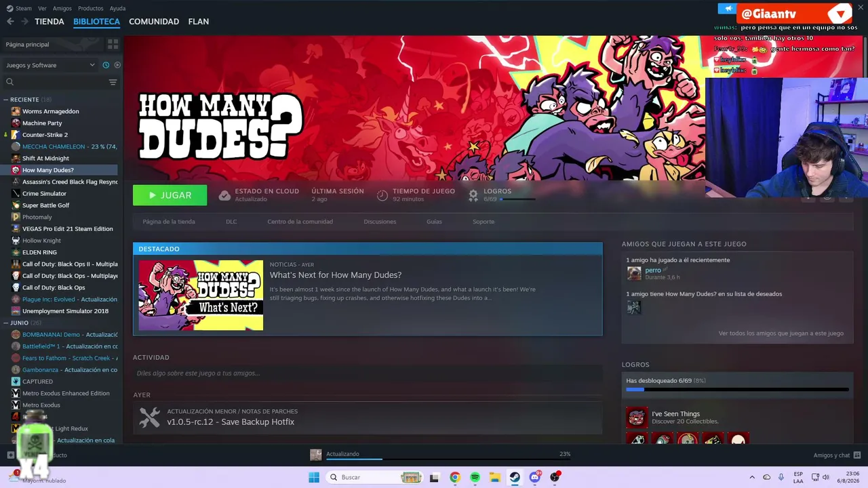
Task: Open the Ayuda menu
Action: coord(117,8)
